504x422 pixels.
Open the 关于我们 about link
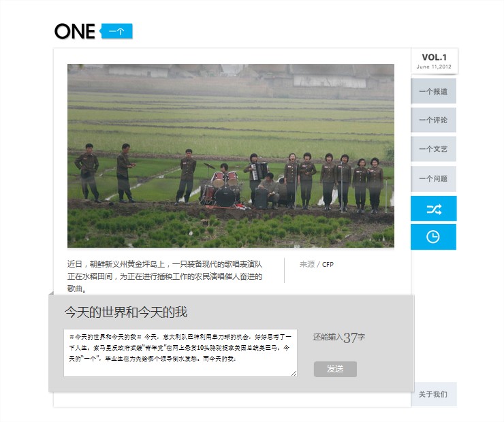pyautogui.click(x=433, y=394)
